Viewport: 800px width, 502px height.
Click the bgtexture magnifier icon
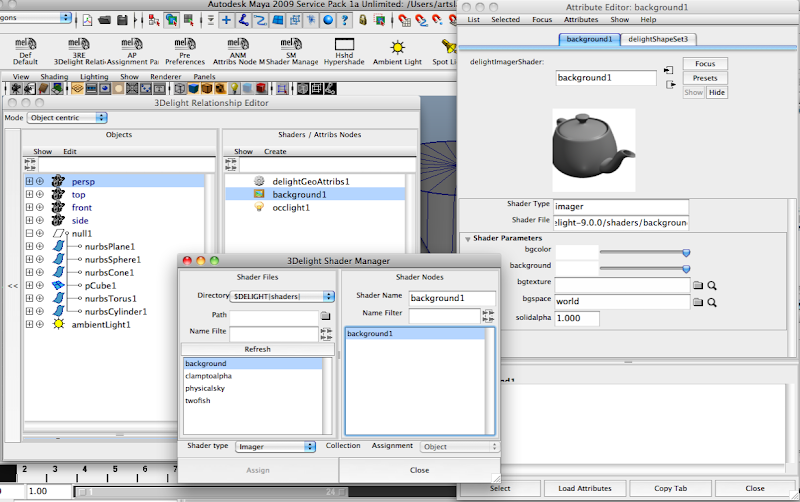click(712, 285)
